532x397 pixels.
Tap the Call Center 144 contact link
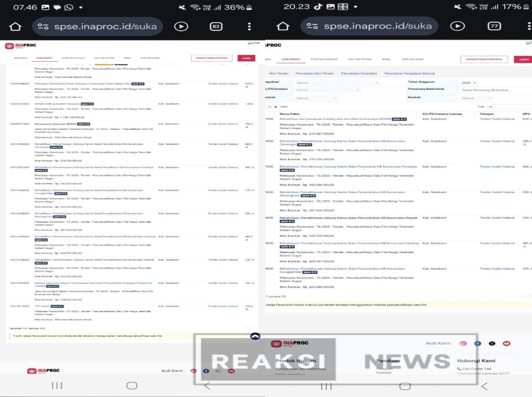tap(476, 369)
